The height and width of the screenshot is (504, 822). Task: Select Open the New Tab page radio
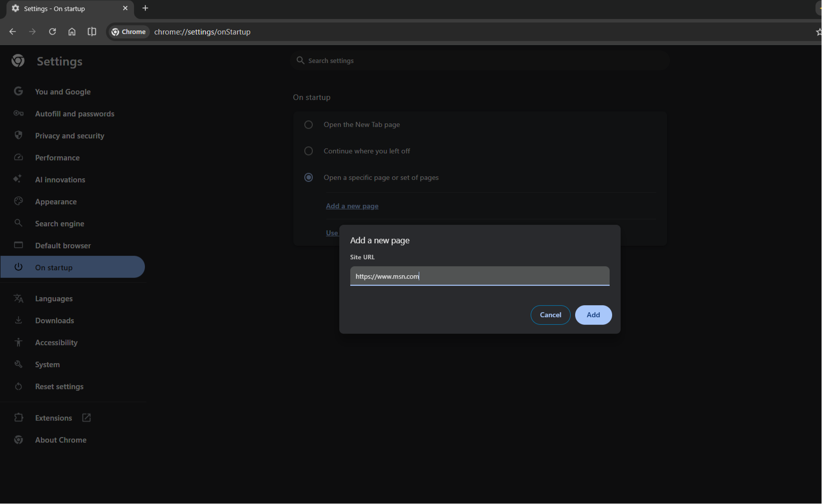308,124
